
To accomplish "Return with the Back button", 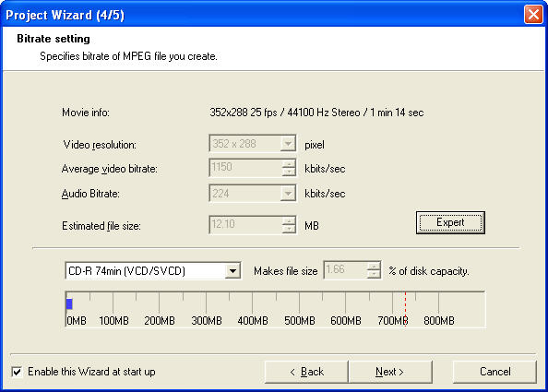I will tap(306, 372).
